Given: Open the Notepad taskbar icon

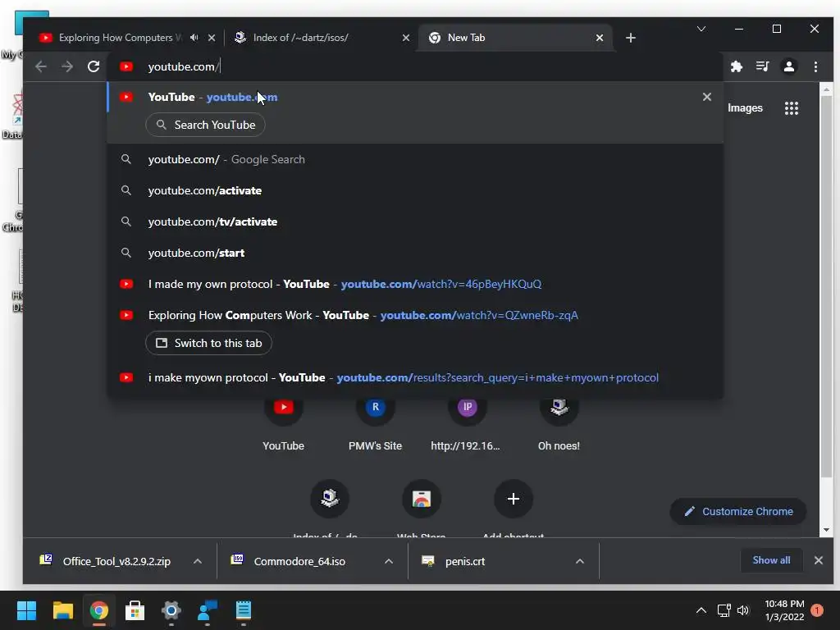Looking at the screenshot, I should (243, 610).
